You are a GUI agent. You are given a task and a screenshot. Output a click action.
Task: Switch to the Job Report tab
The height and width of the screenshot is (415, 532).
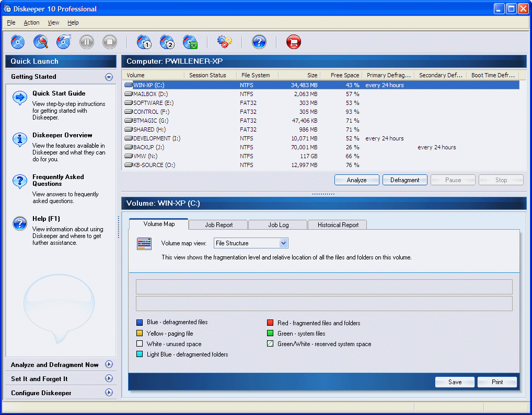pyautogui.click(x=218, y=225)
